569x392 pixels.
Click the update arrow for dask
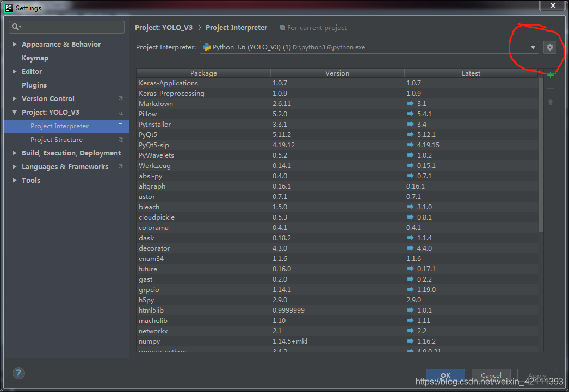click(x=410, y=238)
